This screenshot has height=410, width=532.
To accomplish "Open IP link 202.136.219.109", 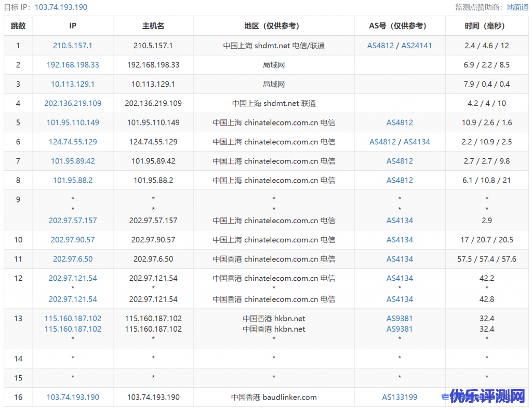I will [73, 103].
